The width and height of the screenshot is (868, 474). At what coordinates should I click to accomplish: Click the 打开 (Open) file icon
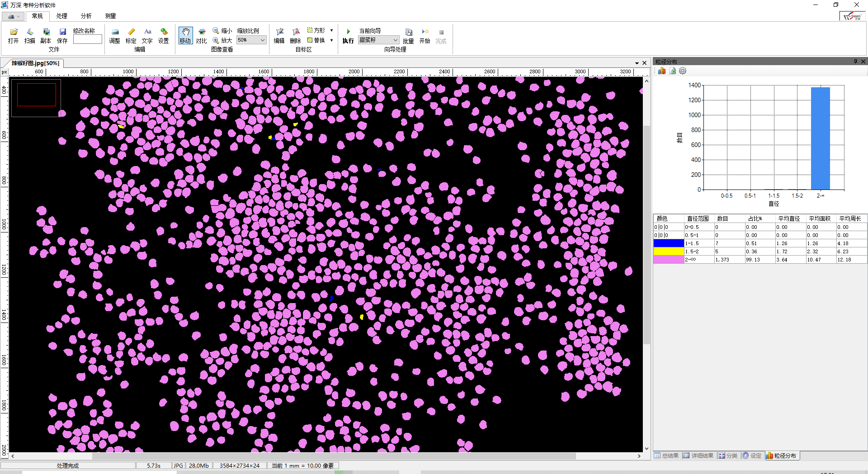point(14,32)
